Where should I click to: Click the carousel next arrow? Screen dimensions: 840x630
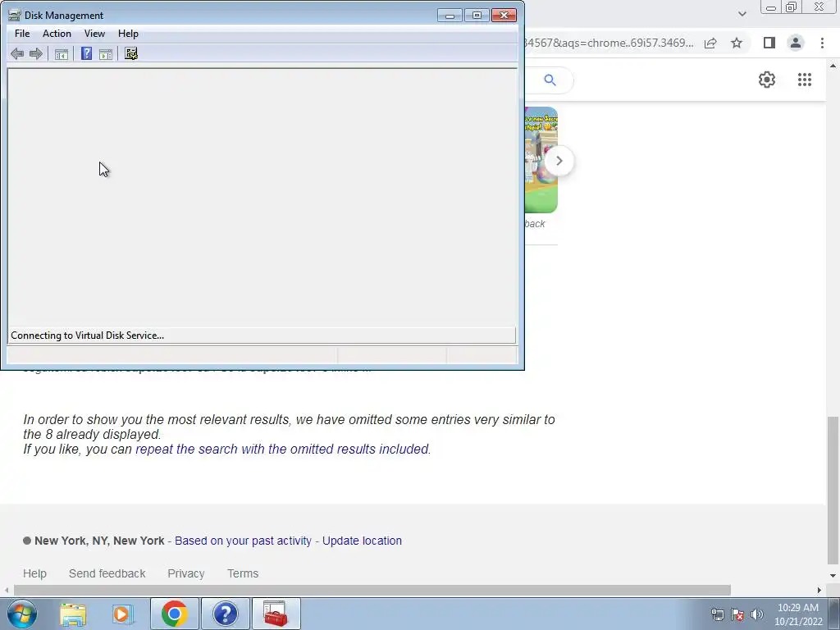point(559,161)
